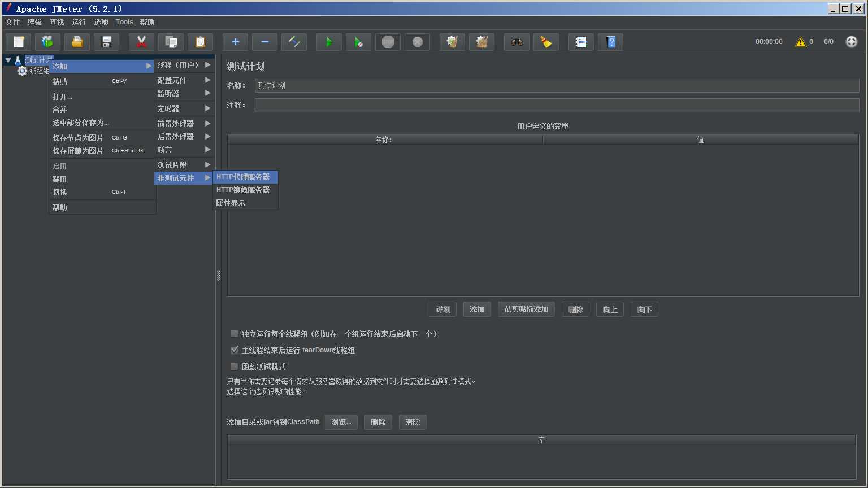Choose 打开... in context menu
The image size is (868, 488).
pos(102,97)
